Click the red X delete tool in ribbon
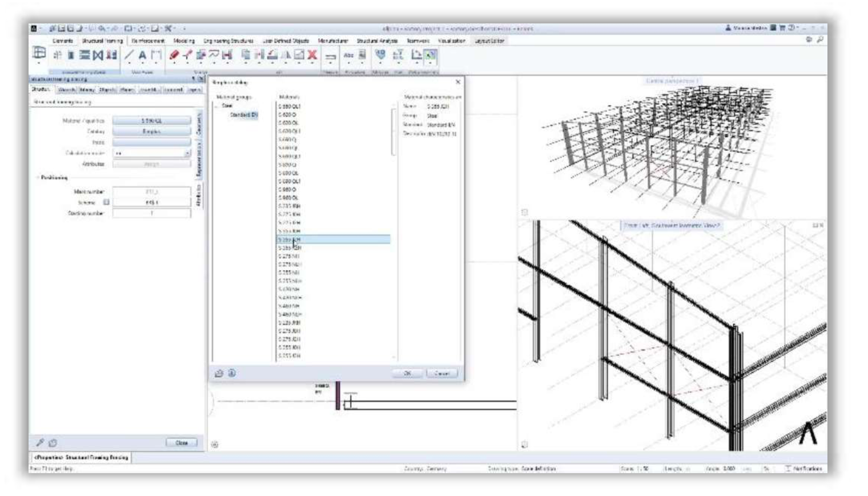The width and height of the screenshot is (868, 496). coord(312,55)
